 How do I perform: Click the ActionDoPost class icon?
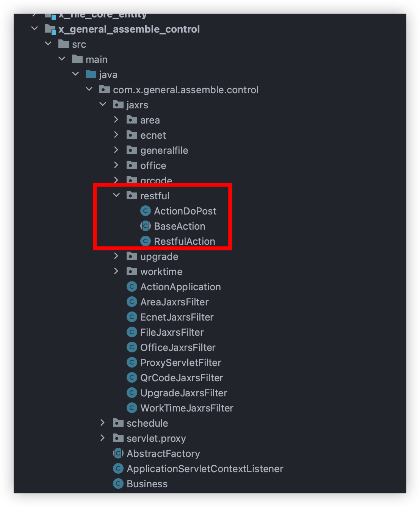click(146, 211)
